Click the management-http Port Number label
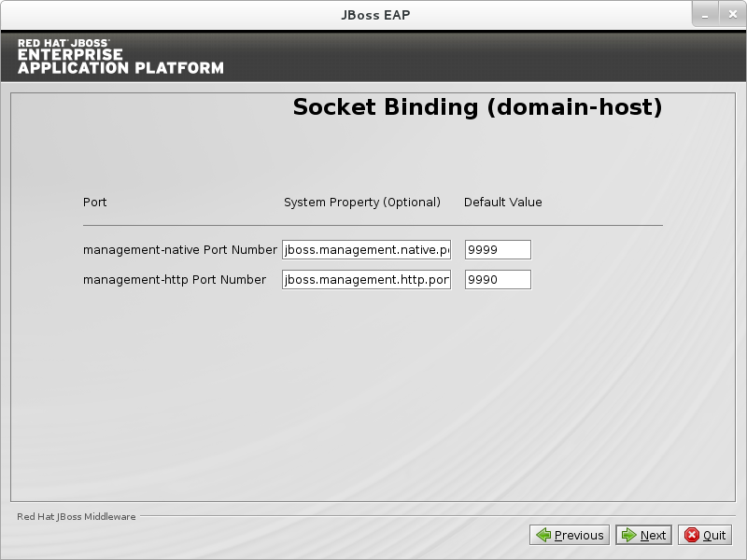Viewport: 747px width, 560px height. point(175,279)
